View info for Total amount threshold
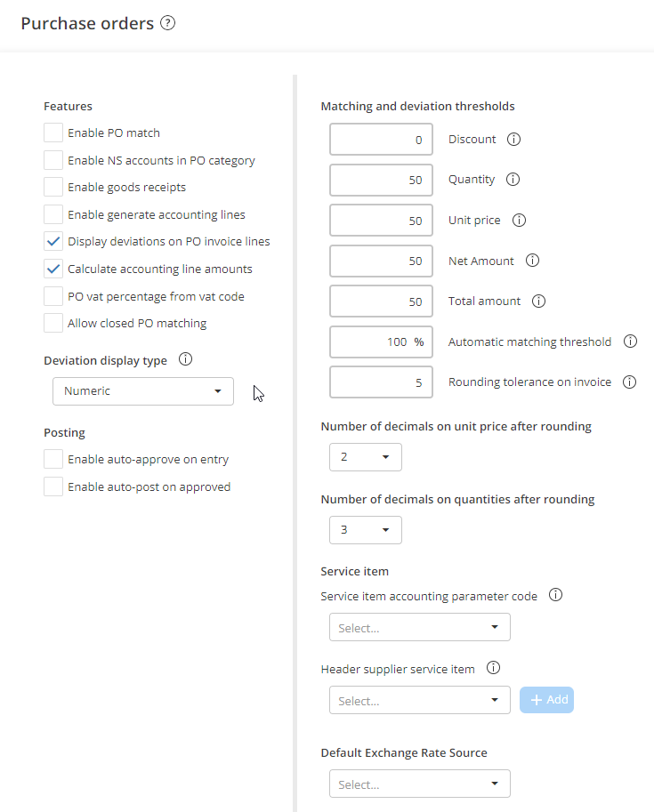654x812 pixels. [x=538, y=301]
